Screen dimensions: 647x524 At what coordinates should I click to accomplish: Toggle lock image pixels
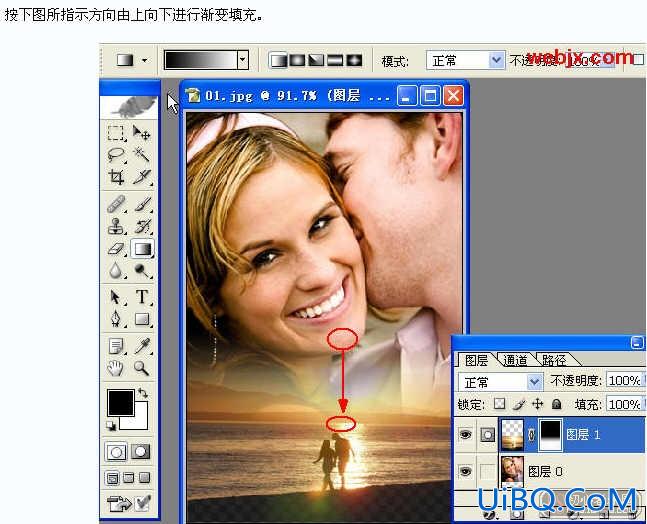pyautogui.click(x=519, y=404)
